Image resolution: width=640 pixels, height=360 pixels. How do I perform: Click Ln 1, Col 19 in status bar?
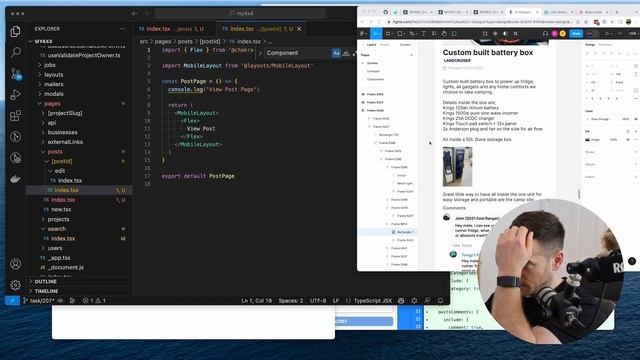coord(256,300)
